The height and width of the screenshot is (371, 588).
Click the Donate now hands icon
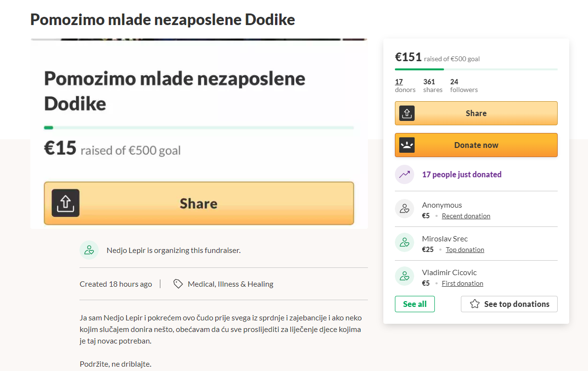(x=407, y=145)
